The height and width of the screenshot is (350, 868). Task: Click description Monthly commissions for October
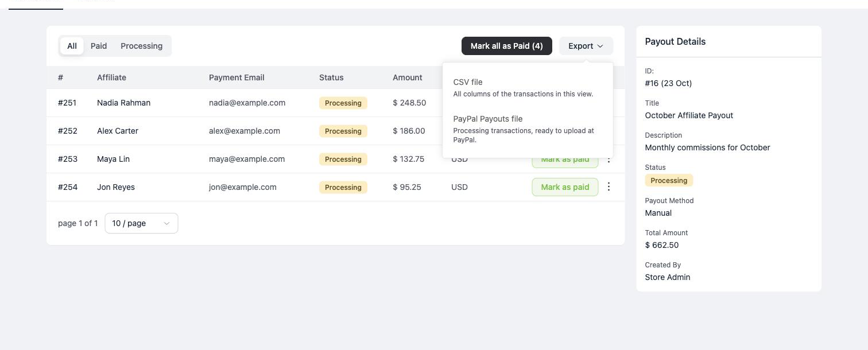[707, 147]
